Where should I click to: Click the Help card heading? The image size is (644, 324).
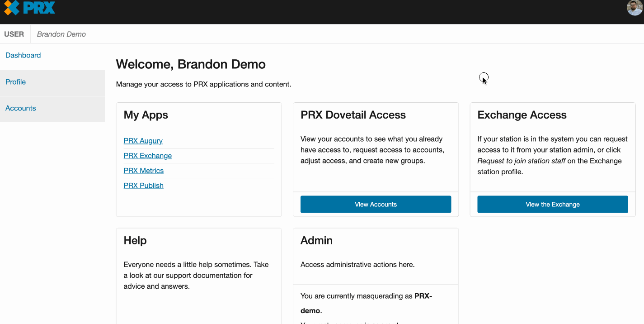pyautogui.click(x=135, y=240)
